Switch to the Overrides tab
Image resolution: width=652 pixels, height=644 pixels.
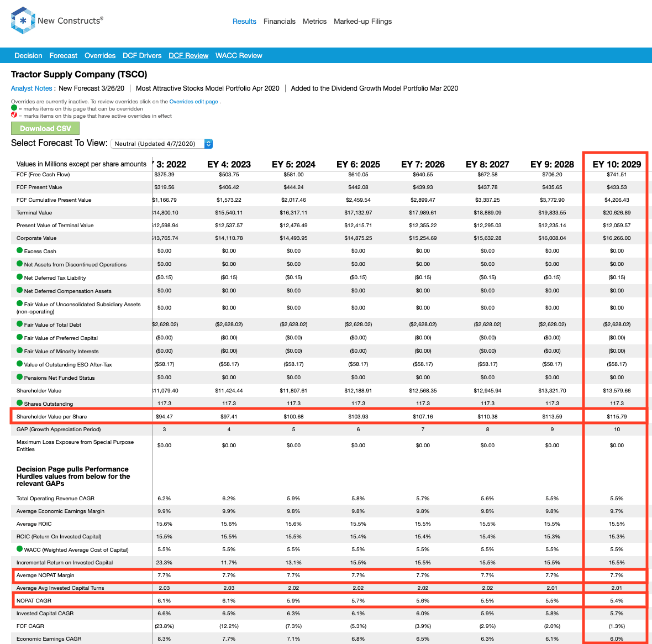tap(100, 55)
